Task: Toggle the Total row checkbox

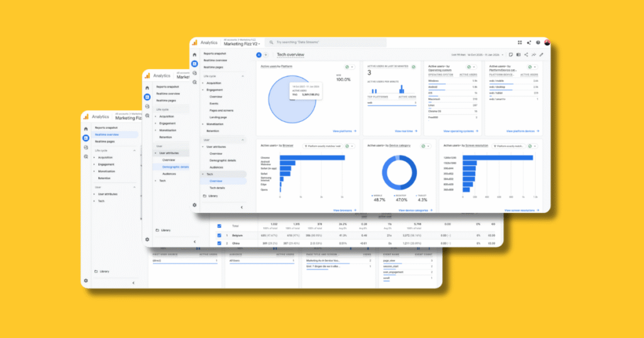Action: click(x=219, y=226)
